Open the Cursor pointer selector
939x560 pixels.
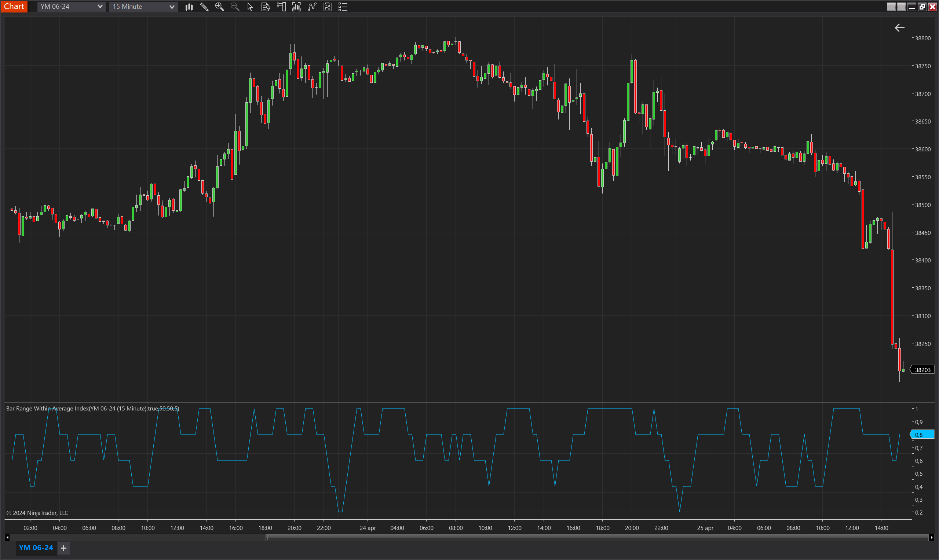[250, 7]
